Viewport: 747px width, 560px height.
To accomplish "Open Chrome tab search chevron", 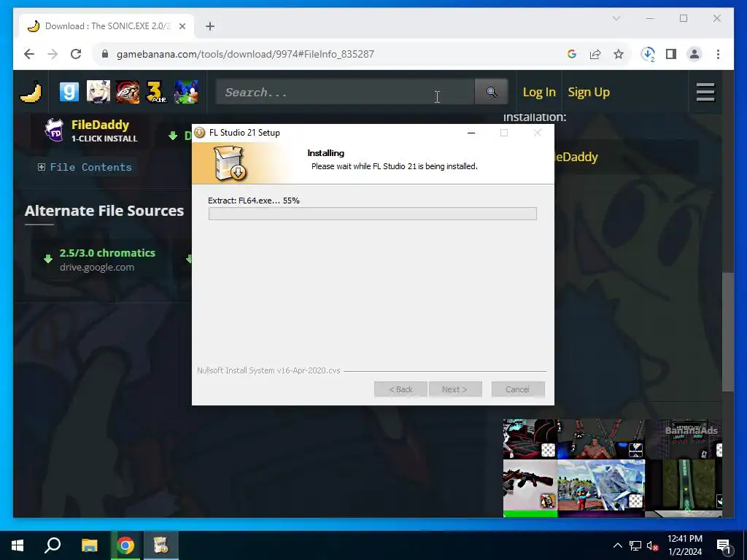I will point(616,18).
